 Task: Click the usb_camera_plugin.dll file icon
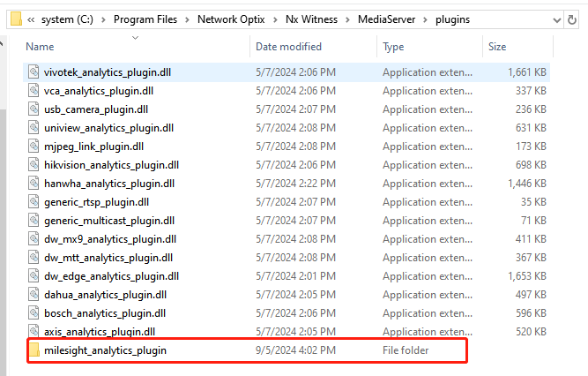pyautogui.click(x=33, y=109)
